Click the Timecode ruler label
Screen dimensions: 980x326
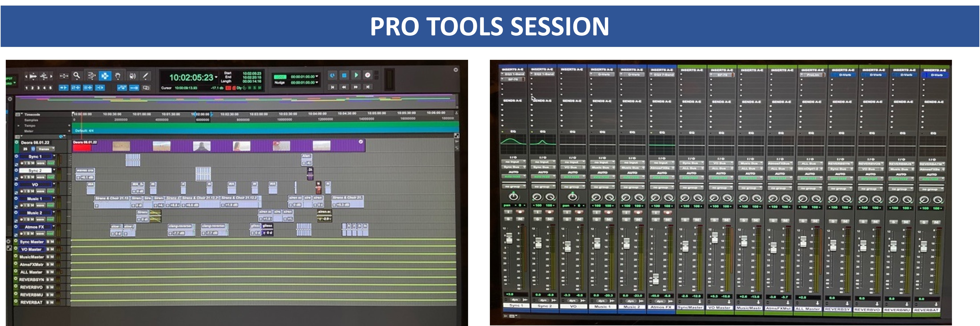click(x=32, y=114)
